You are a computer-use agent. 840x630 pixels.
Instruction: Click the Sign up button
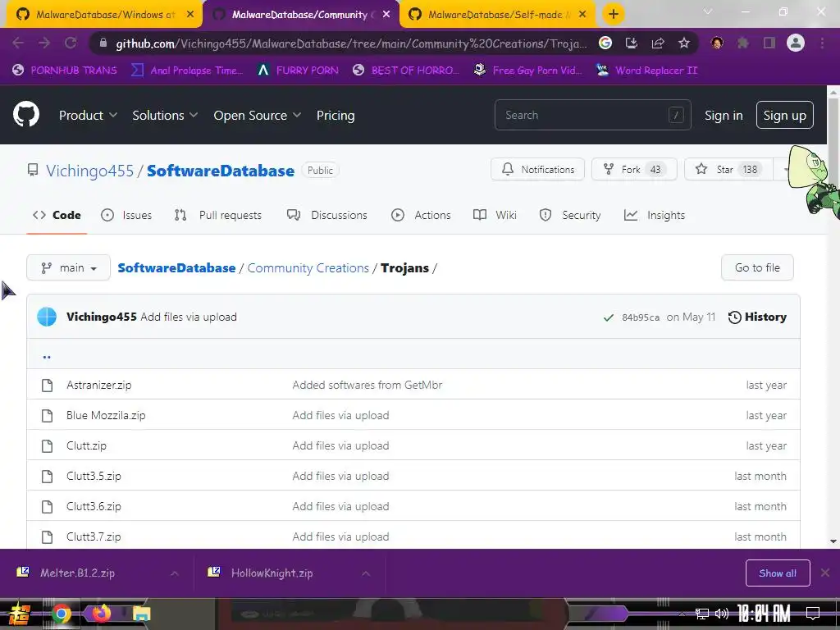[784, 115]
